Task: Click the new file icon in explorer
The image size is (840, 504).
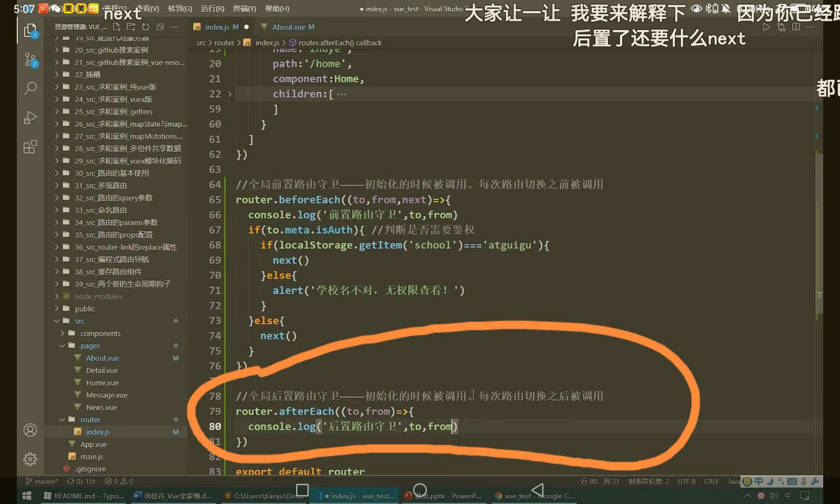Action: point(117,27)
